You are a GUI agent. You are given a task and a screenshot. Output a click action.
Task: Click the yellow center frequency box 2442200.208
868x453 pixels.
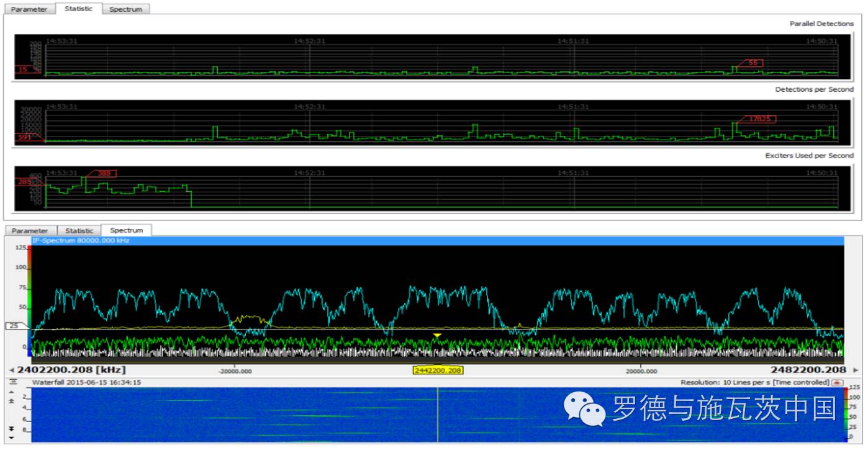coord(438,370)
